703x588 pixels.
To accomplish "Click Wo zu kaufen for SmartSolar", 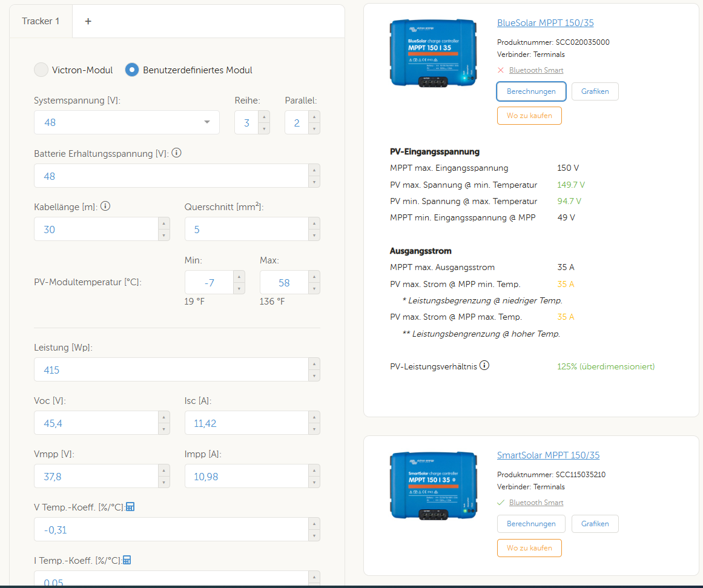I will coord(529,548).
